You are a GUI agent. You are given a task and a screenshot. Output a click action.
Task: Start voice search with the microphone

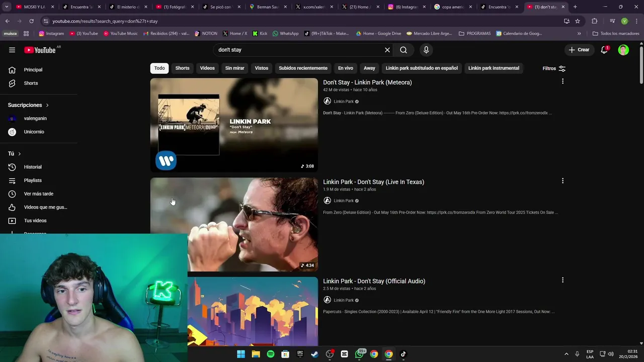click(x=426, y=50)
